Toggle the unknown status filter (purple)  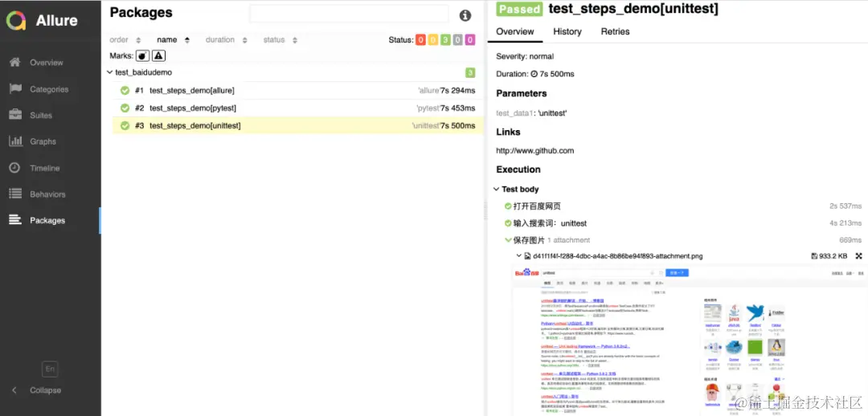(469, 40)
